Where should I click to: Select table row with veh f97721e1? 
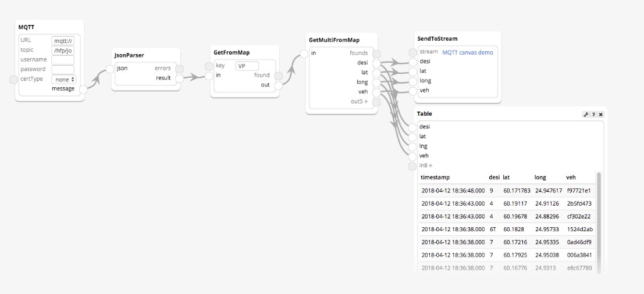click(507, 191)
